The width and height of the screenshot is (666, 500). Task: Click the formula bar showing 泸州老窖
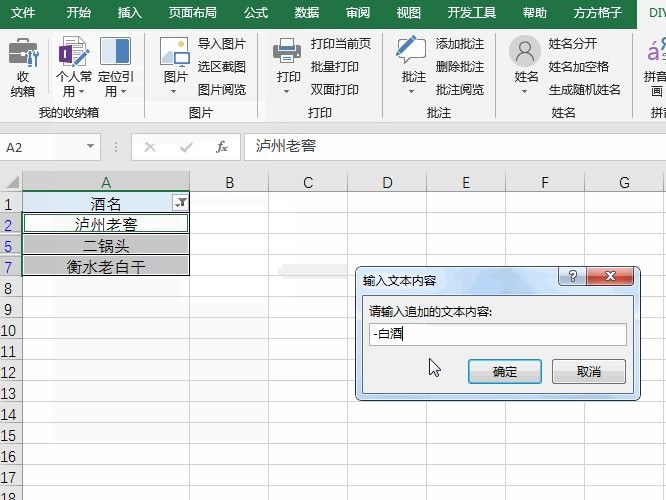click(454, 147)
